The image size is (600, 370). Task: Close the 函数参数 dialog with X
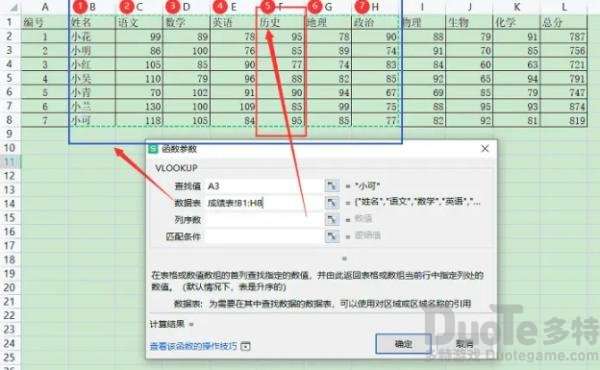click(x=485, y=148)
